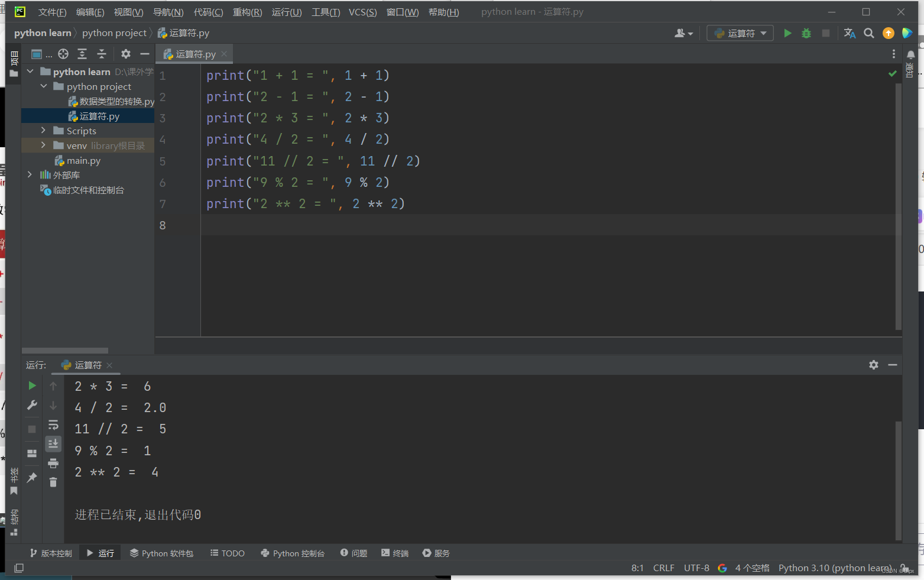Image resolution: width=924 pixels, height=580 pixels.
Task: Click project tree horizontal scrollbar
Action: [x=65, y=351]
